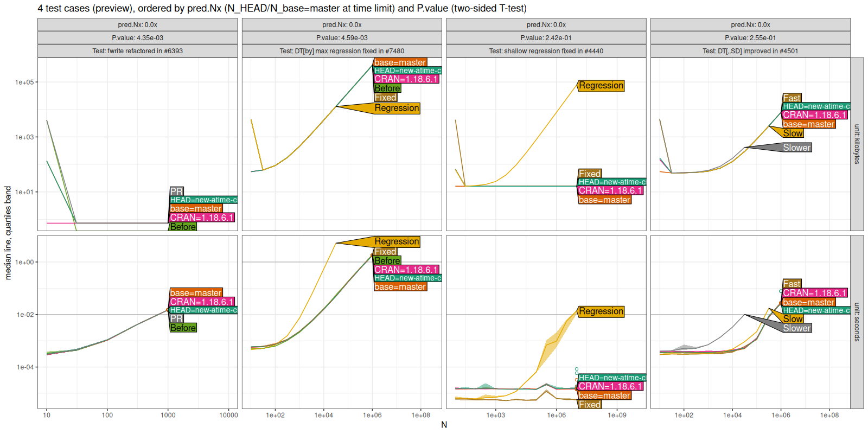The image size is (868, 434).
Task: Click 'Regression' label in DT[by] kilobytes panel
Action: click(x=397, y=108)
